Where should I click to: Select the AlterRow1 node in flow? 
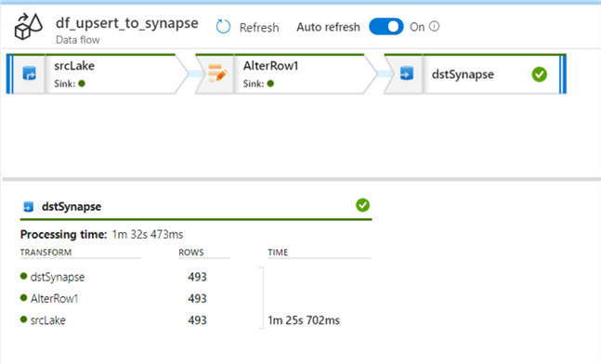click(286, 74)
